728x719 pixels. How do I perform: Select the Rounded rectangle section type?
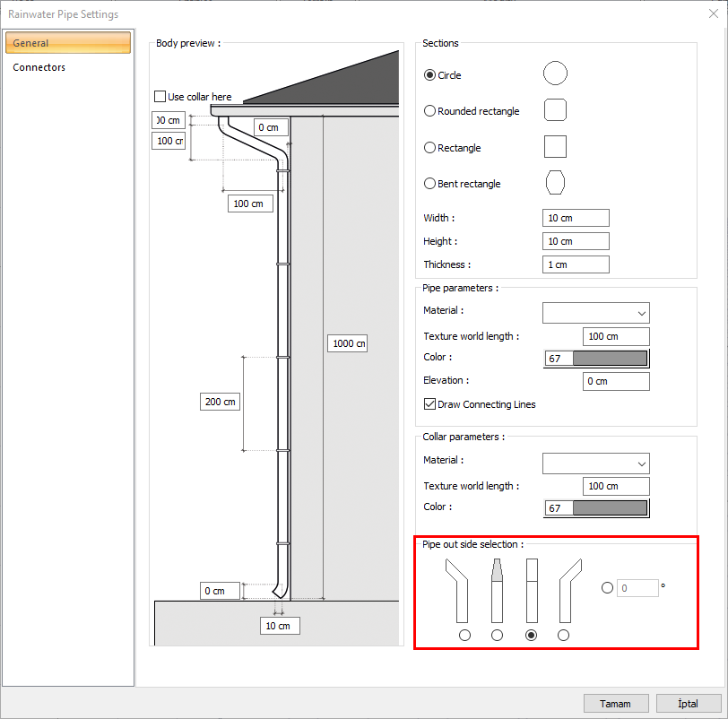pos(429,110)
